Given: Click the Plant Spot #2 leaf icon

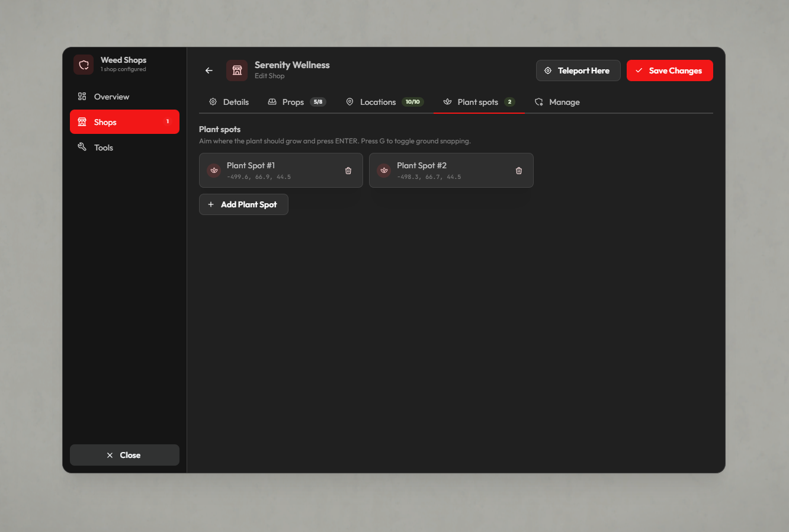Looking at the screenshot, I should pyautogui.click(x=384, y=171).
